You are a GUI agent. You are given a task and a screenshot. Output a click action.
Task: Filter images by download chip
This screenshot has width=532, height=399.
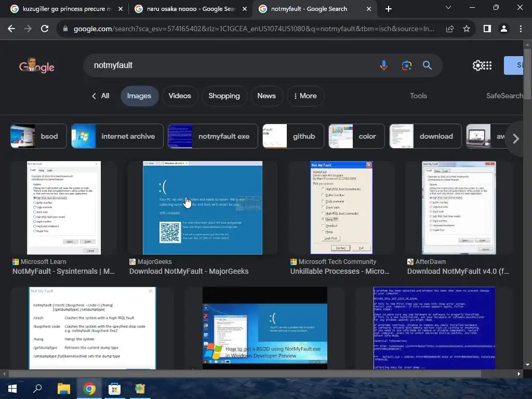[x=425, y=136]
